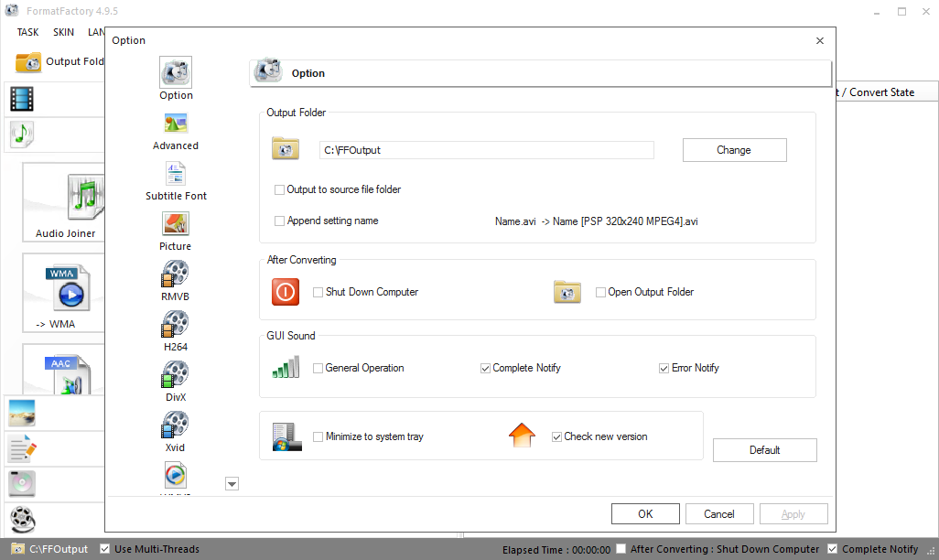Open the Video category in main window

tap(22, 100)
